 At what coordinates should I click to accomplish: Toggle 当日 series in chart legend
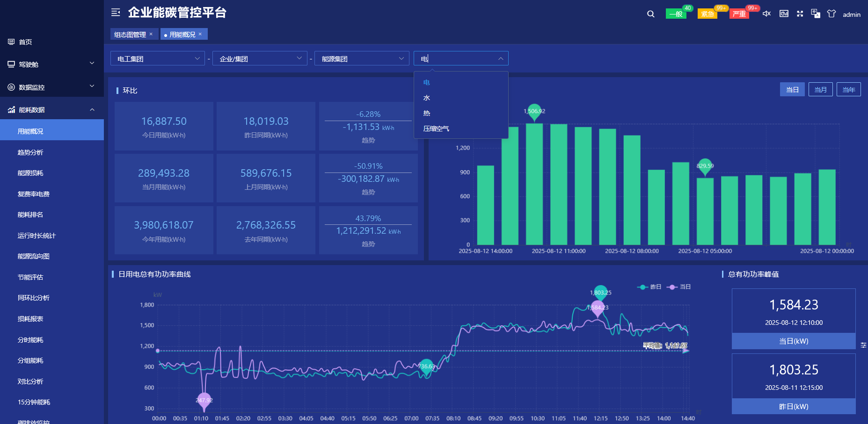pos(679,287)
